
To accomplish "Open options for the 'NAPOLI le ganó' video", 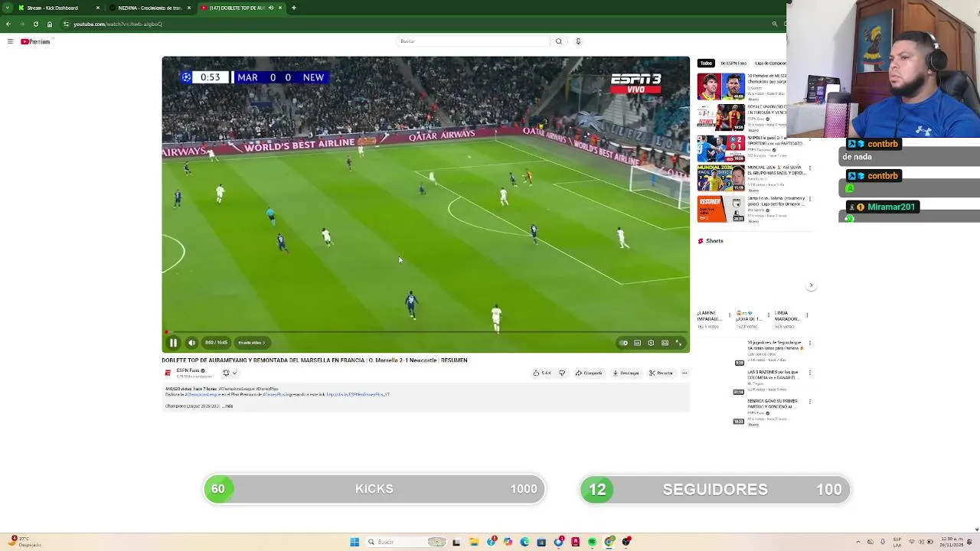I will (810, 139).
